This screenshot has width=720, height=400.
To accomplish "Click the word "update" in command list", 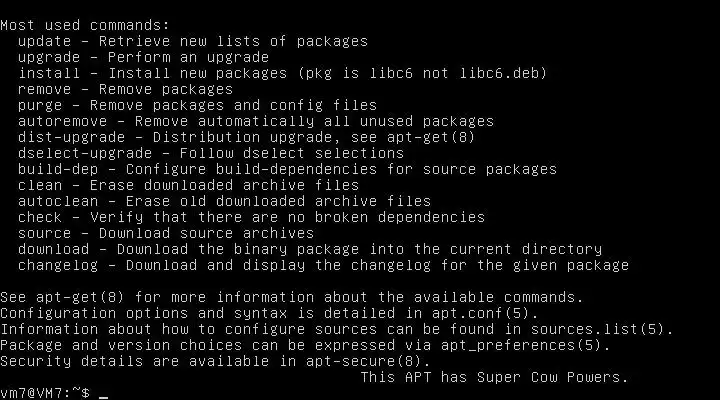I will point(44,41).
